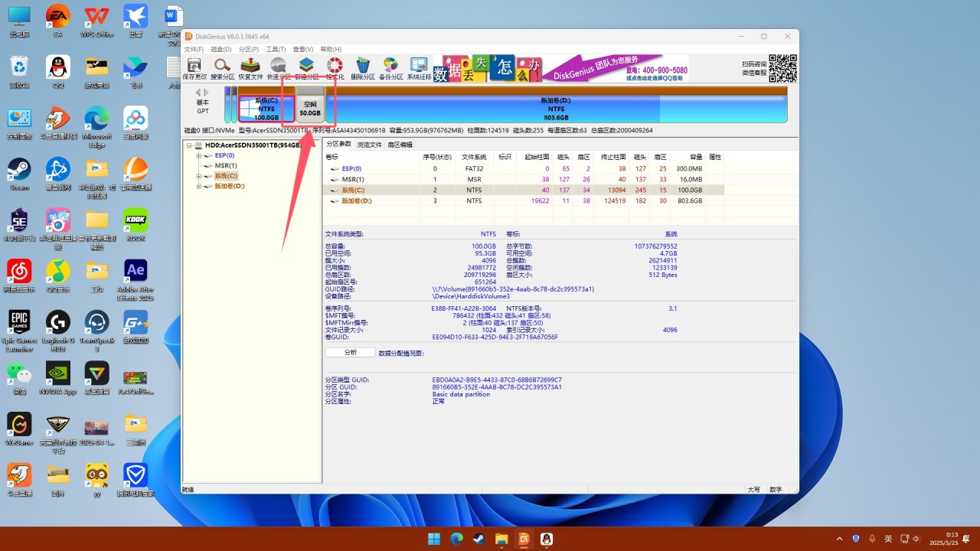Screen dimensions: 980x551
Task: Select the MSR(1) row in the partition table
Action: coord(524,179)
